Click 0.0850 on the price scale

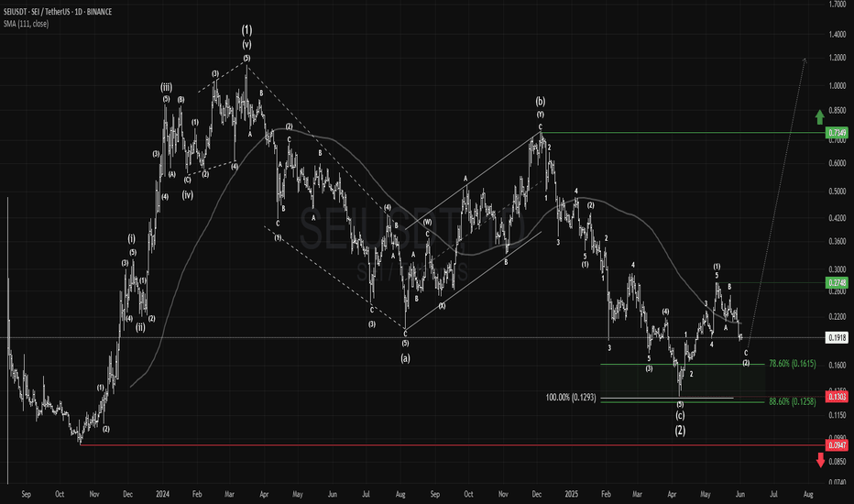(x=838, y=462)
